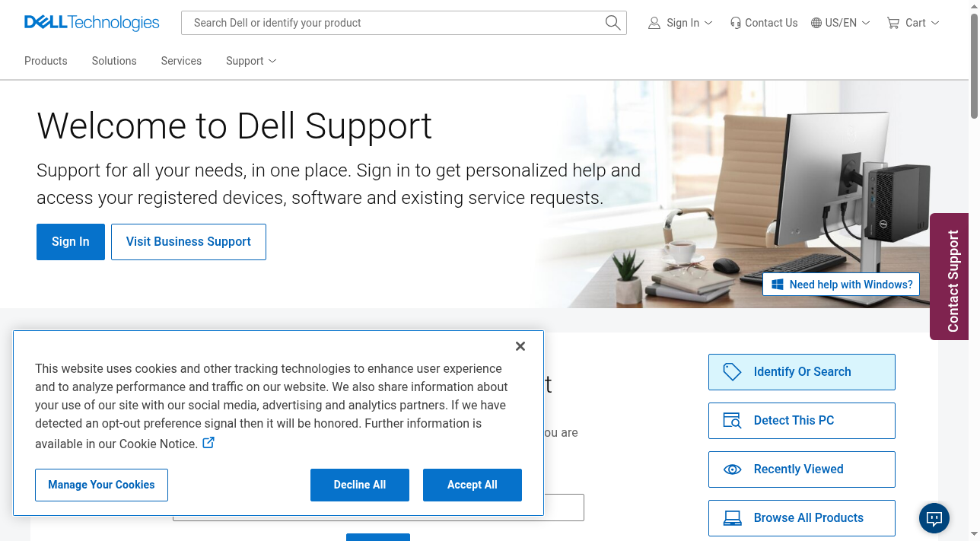Open the Solutions menu
Viewport: 980px width, 541px height.
coord(114,61)
